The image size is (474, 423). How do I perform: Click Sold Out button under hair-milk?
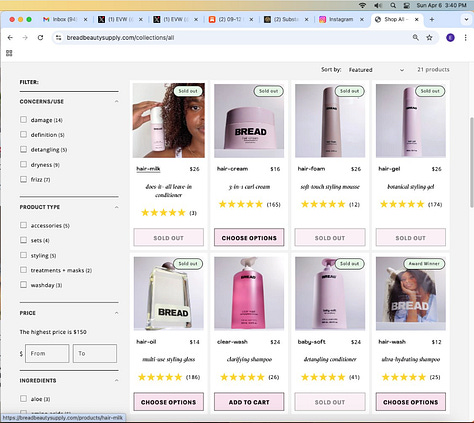point(168,238)
